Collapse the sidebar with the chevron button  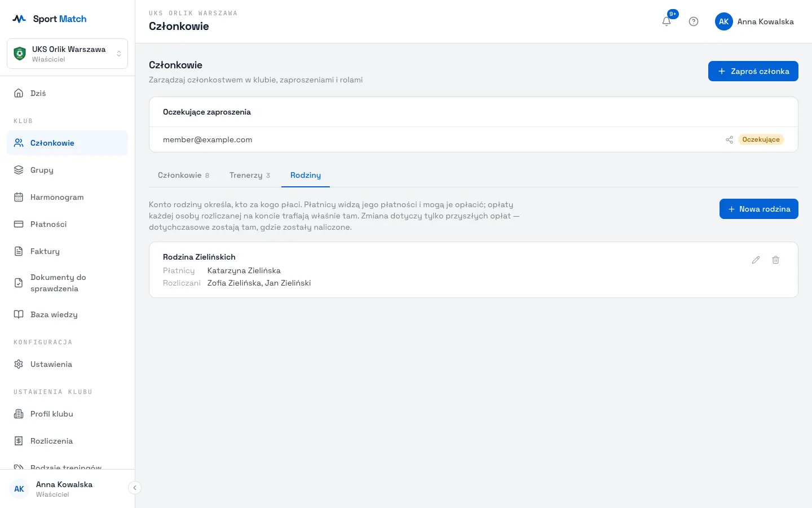135,488
